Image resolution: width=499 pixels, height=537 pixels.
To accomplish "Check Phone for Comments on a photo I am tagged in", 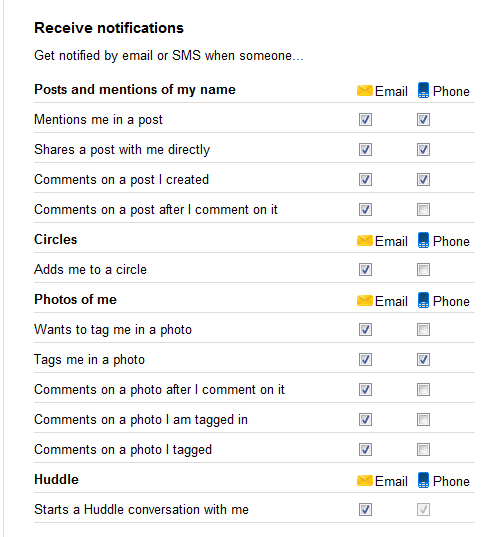I will 423,420.
